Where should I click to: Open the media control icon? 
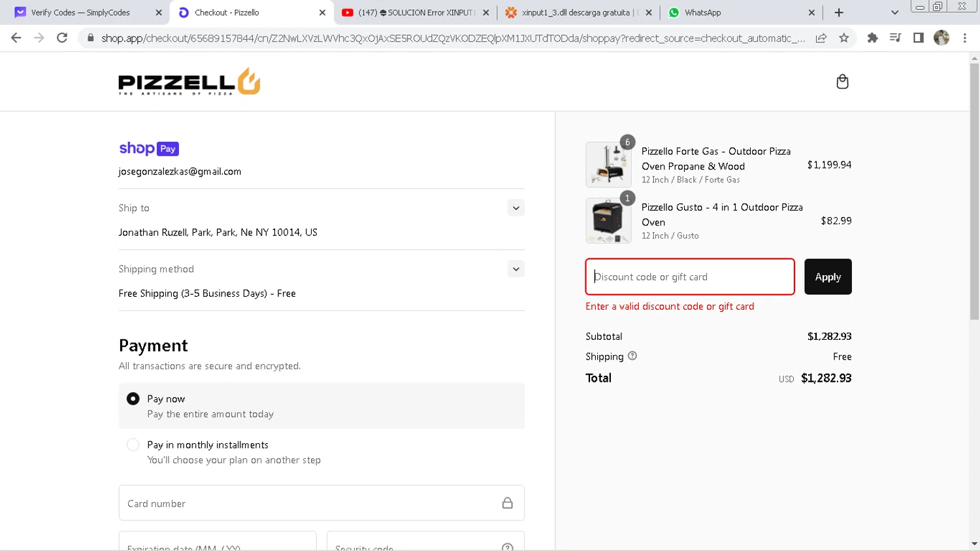(895, 38)
